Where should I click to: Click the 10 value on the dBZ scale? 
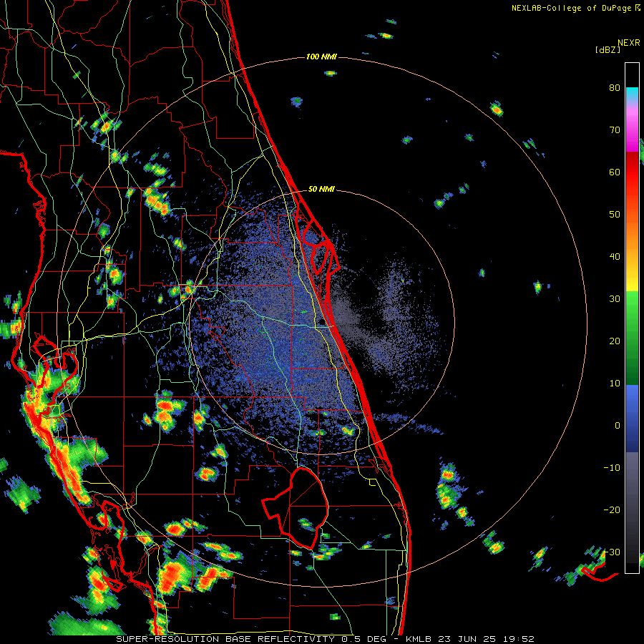(x=615, y=384)
